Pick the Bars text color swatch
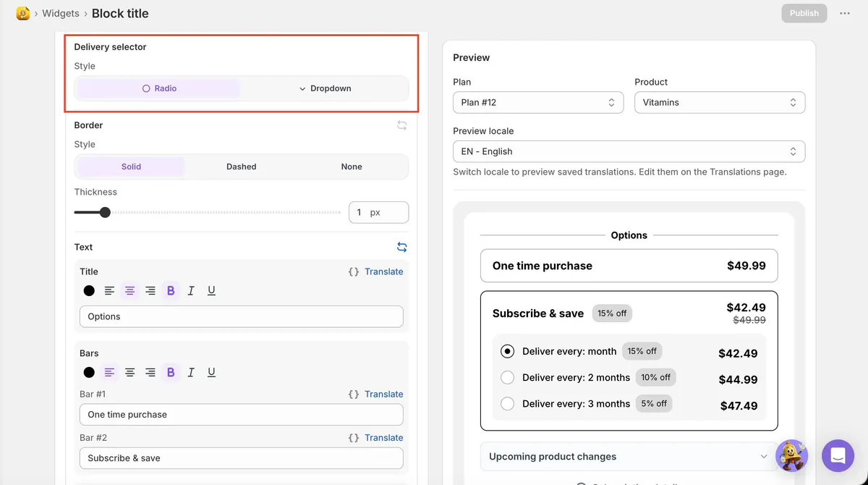The image size is (868, 485). (89, 372)
